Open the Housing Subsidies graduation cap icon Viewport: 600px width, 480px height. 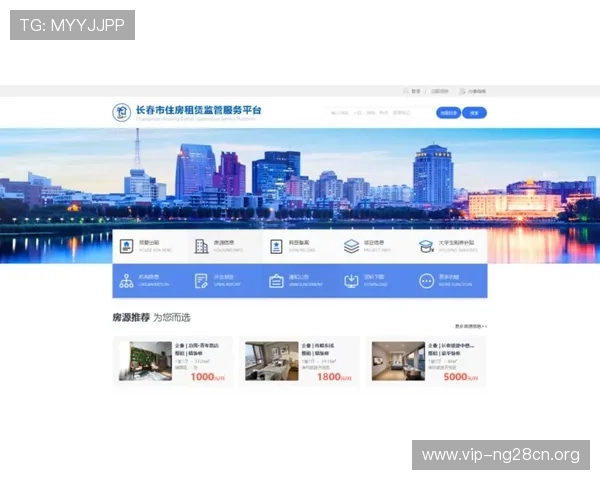[426, 246]
